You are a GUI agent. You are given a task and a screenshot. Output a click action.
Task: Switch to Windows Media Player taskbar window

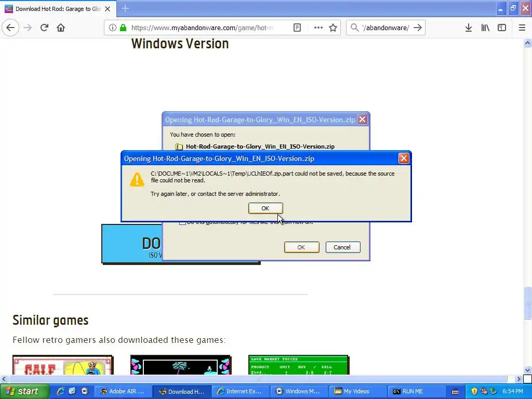(x=299, y=392)
